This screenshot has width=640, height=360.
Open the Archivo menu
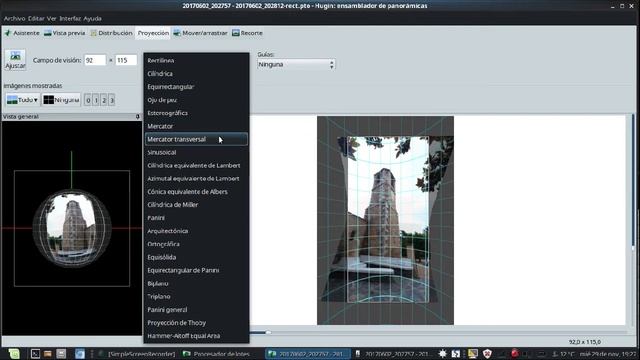pyautogui.click(x=14, y=18)
